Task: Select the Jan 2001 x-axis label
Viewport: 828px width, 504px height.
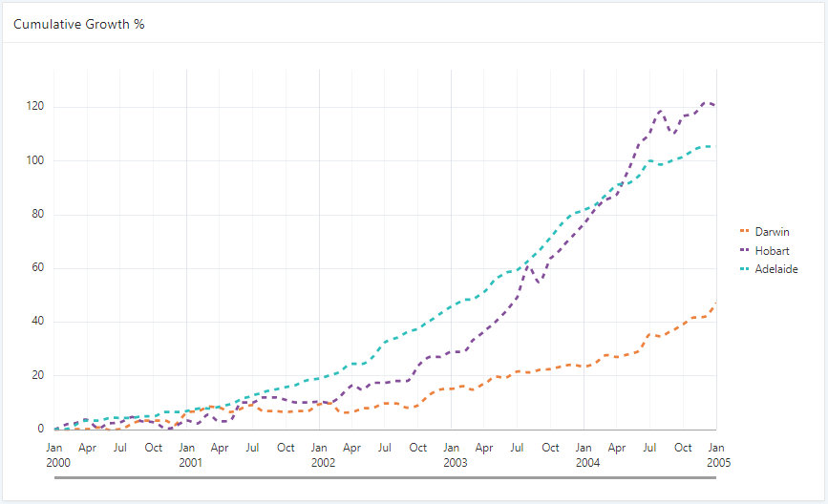Action: click(187, 454)
